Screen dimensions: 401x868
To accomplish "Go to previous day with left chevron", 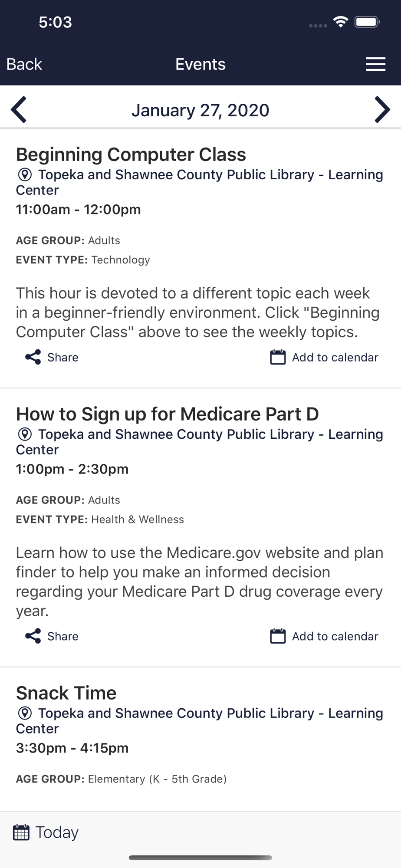I will point(19,109).
